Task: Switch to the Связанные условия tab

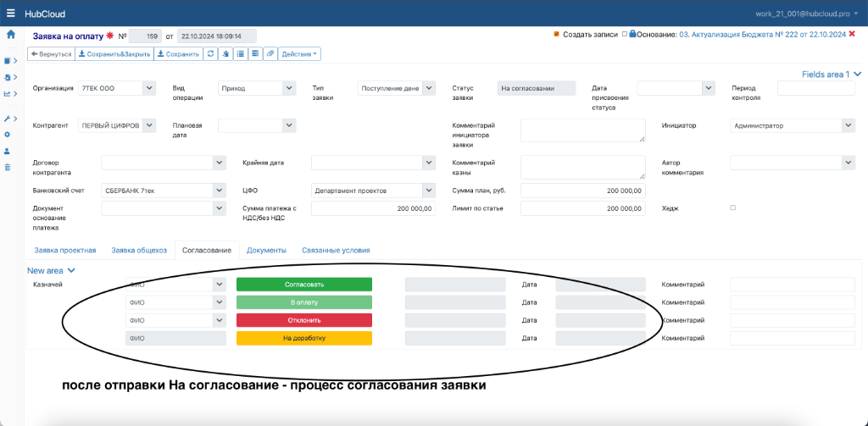Action: pos(336,250)
